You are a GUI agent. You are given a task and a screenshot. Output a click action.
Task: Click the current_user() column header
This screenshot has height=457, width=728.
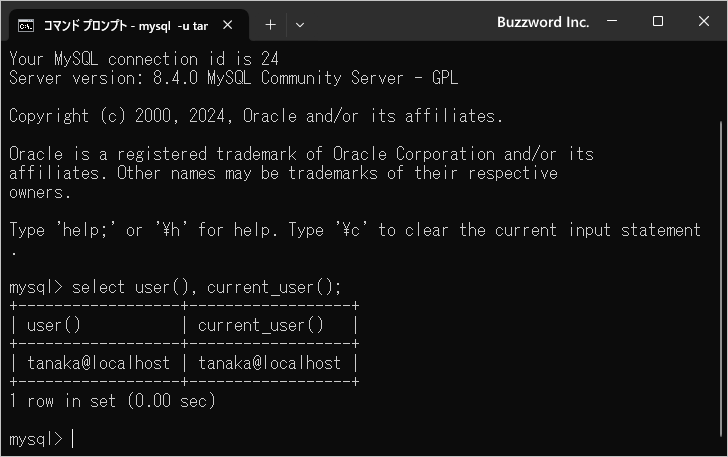pyautogui.click(x=261, y=325)
